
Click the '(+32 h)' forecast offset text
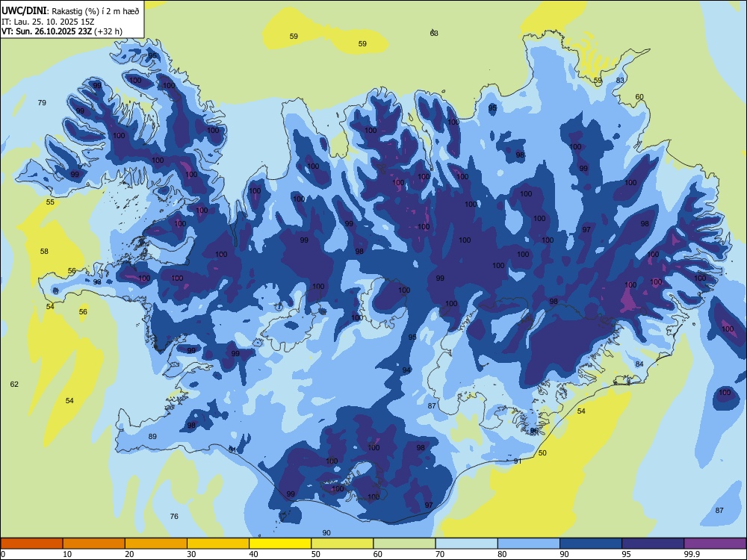coord(108,31)
